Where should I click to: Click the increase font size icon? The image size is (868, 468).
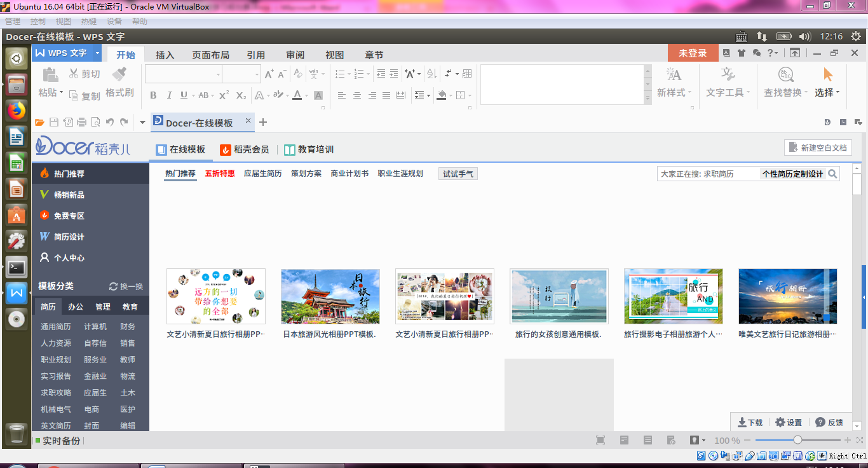click(269, 74)
